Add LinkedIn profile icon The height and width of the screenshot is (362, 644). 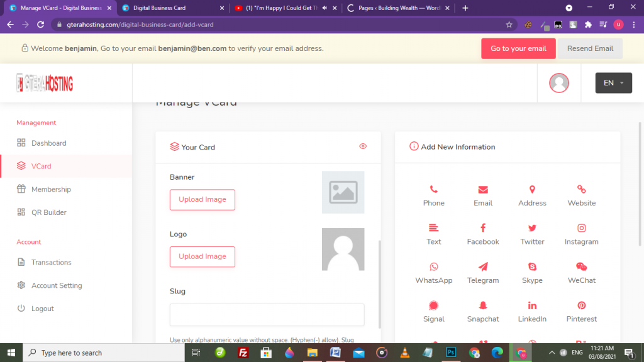tap(532, 305)
